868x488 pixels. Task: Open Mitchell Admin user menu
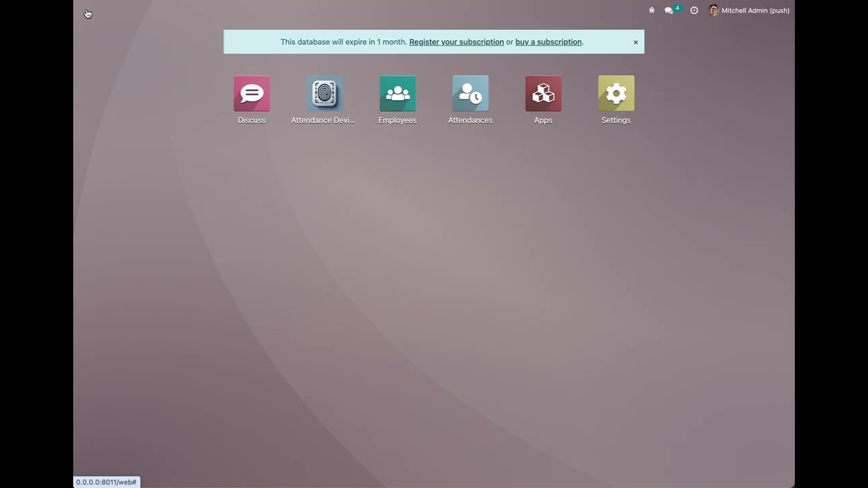click(749, 10)
